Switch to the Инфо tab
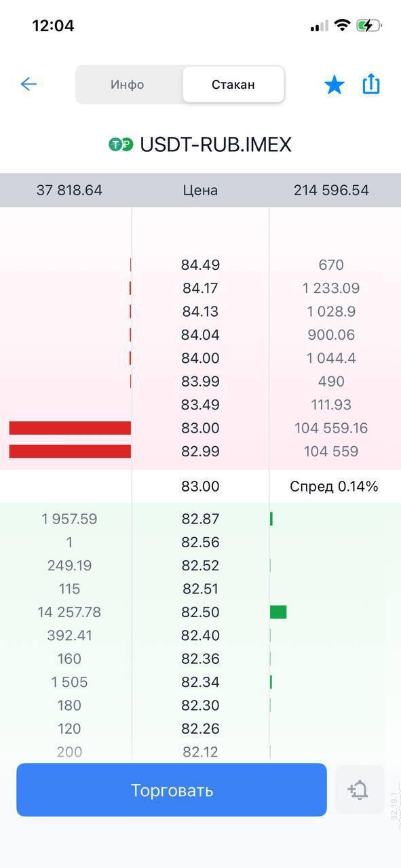Viewport: 401px width, 868px height. (128, 85)
